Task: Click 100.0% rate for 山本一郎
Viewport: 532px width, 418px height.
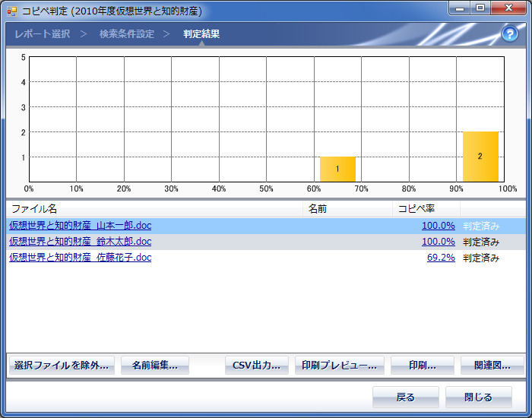Action: (x=438, y=226)
